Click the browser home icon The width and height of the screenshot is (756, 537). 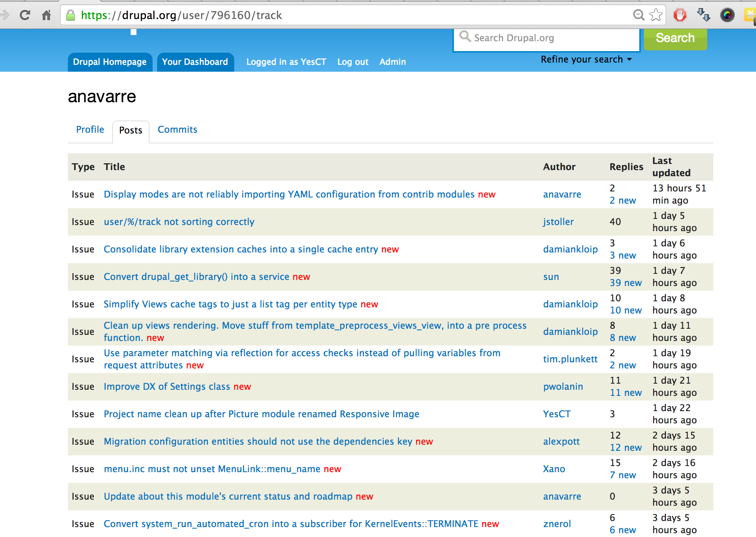click(47, 15)
